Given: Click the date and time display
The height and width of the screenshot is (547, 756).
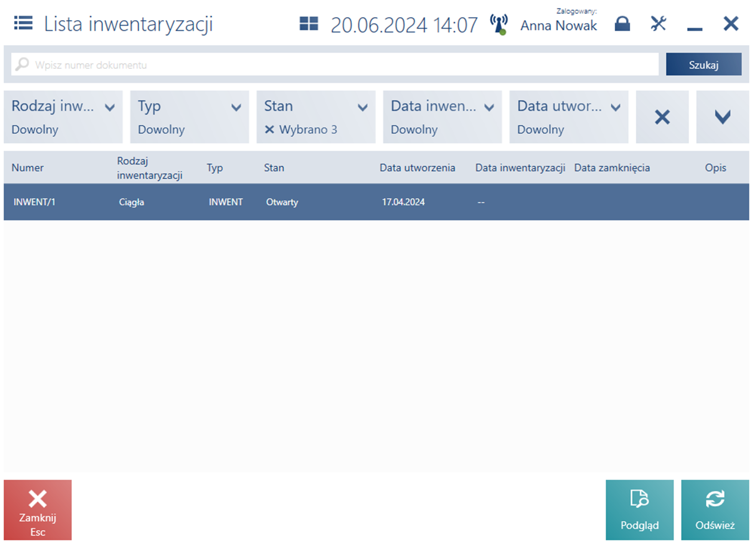Looking at the screenshot, I should 404,25.
